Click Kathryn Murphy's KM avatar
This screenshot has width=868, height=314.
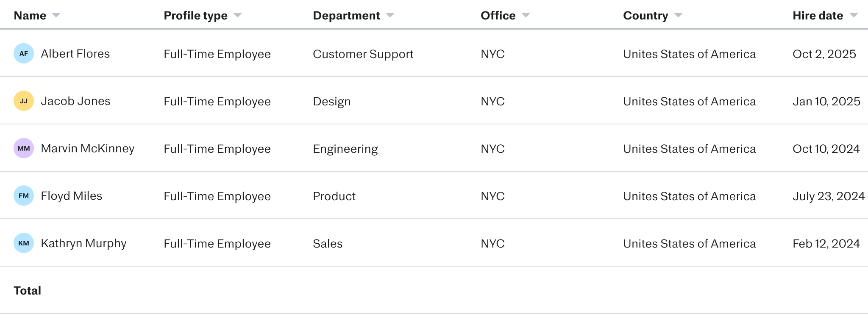[x=24, y=243]
